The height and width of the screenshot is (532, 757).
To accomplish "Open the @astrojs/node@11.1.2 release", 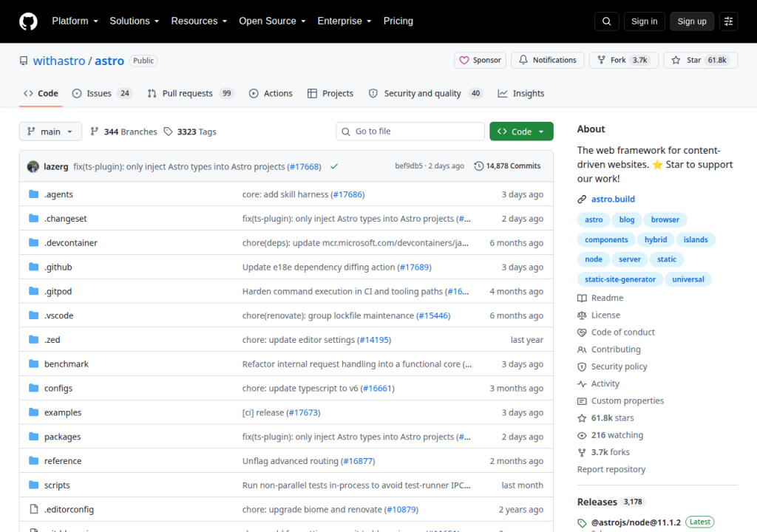I will (636, 522).
